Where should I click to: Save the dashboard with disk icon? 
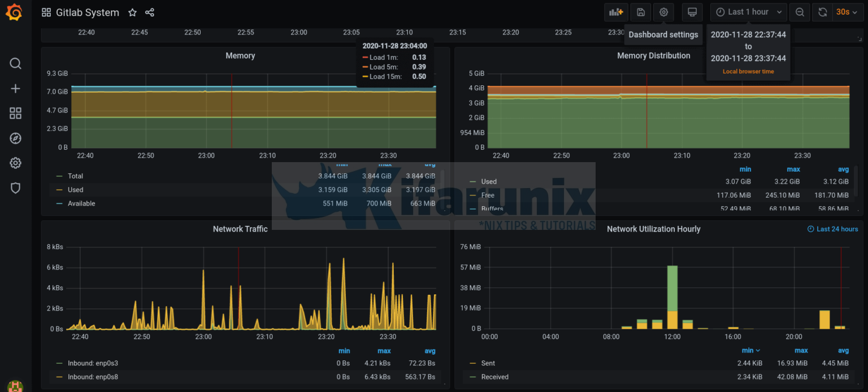coord(640,12)
